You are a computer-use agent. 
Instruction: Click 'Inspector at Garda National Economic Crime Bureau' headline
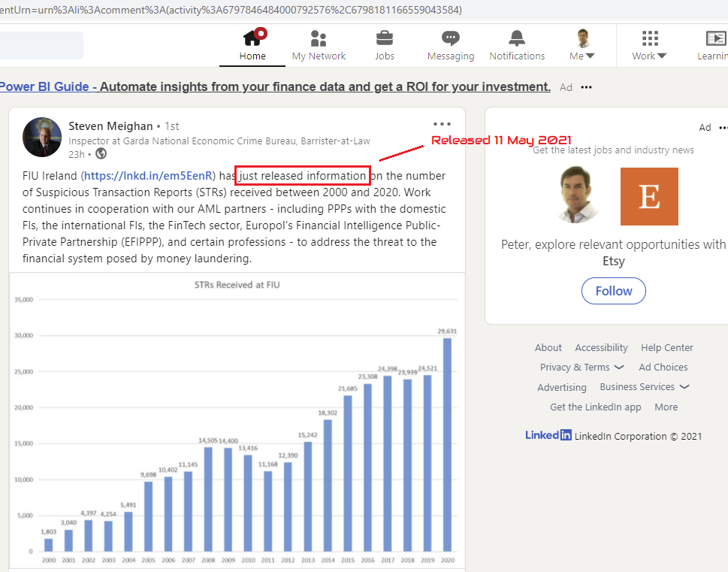(x=219, y=141)
